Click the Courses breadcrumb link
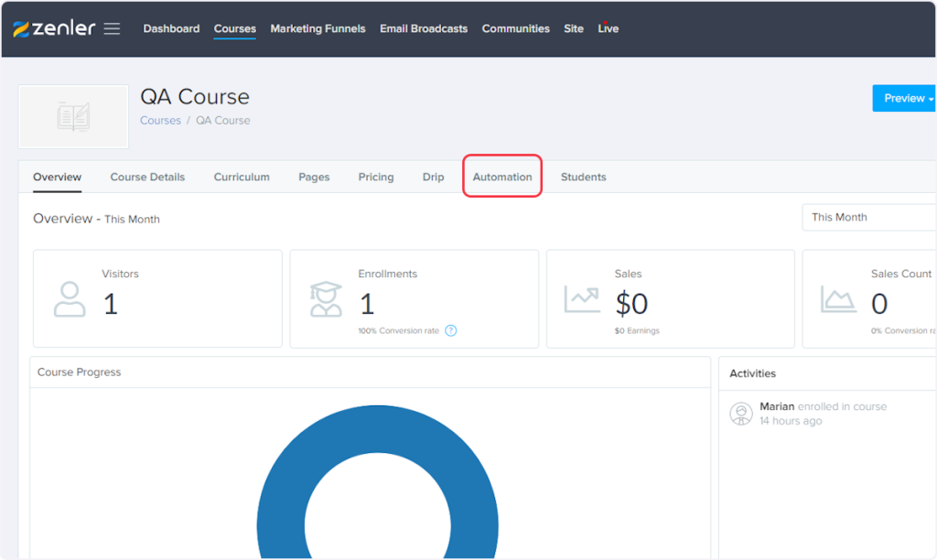The width and height of the screenshot is (937, 560). pos(160,121)
